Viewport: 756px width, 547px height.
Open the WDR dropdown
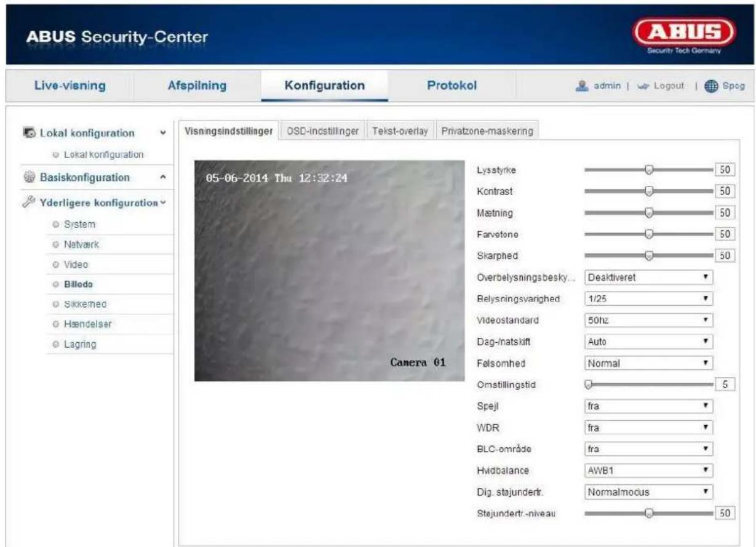pos(648,428)
